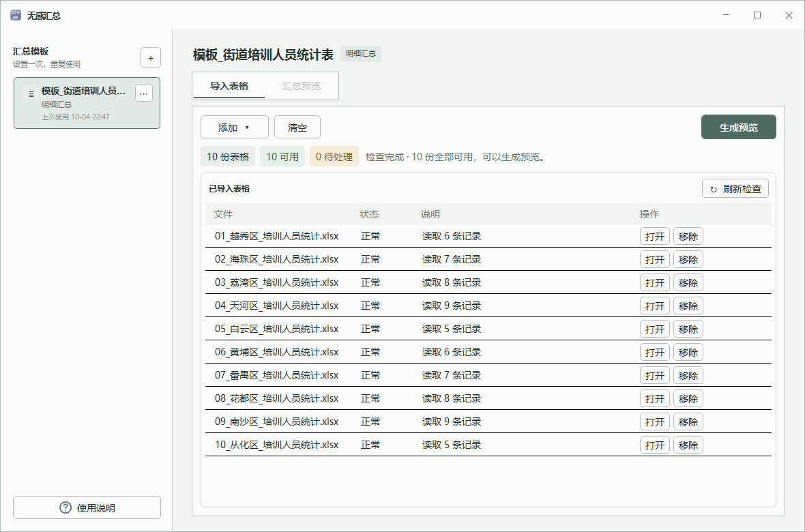Click the 生成预览 button
Image resolution: width=805 pixels, height=532 pixels.
click(739, 128)
